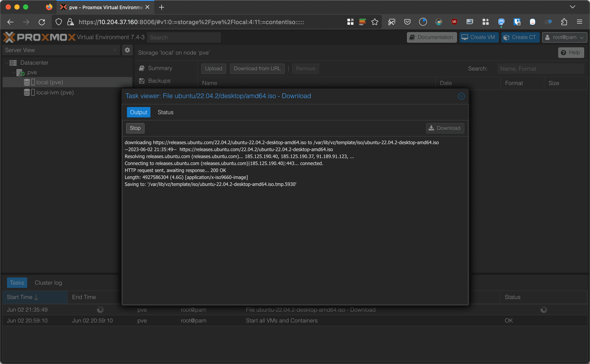Open the tracking protection shield icon
Image resolution: width=590 pixels, height=364 pixels.
pyautogui.click(x=59, y=22)
